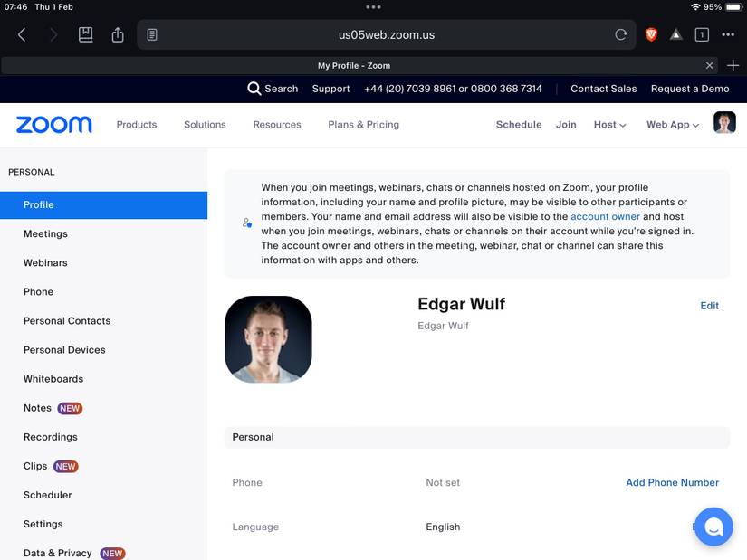
Task: Click the Add Phone Number link
Action: (x=672, y=482)
